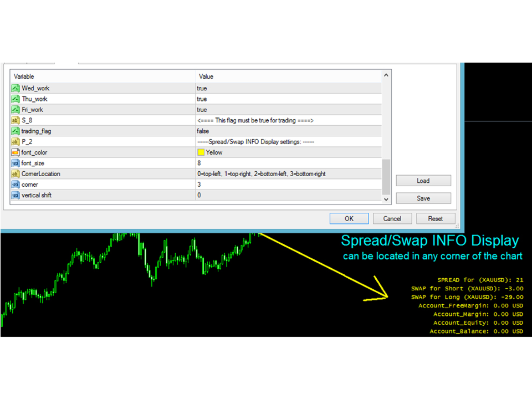
Task: Select the vertical shift value 0
Action: (199, 195)
